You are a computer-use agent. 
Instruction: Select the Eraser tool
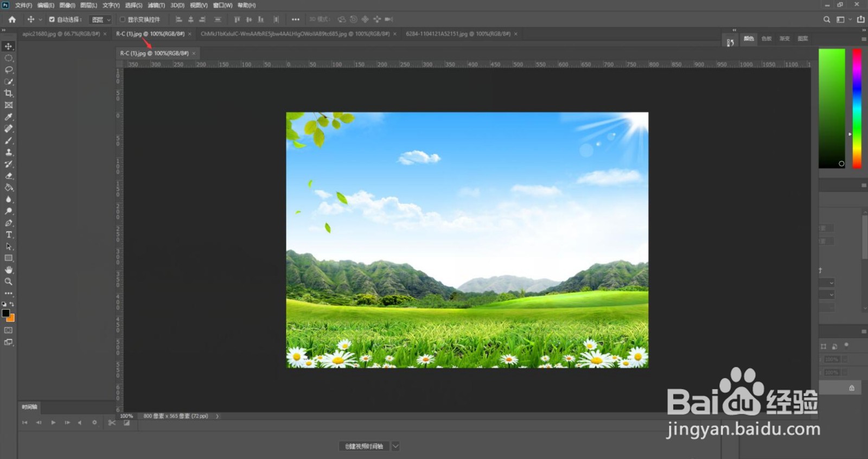point(9,176)
